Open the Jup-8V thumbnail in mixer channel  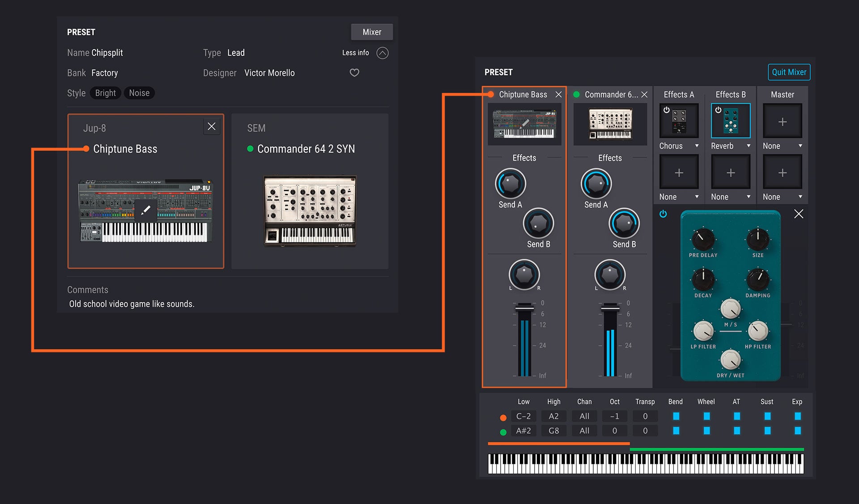coord(524,124)
